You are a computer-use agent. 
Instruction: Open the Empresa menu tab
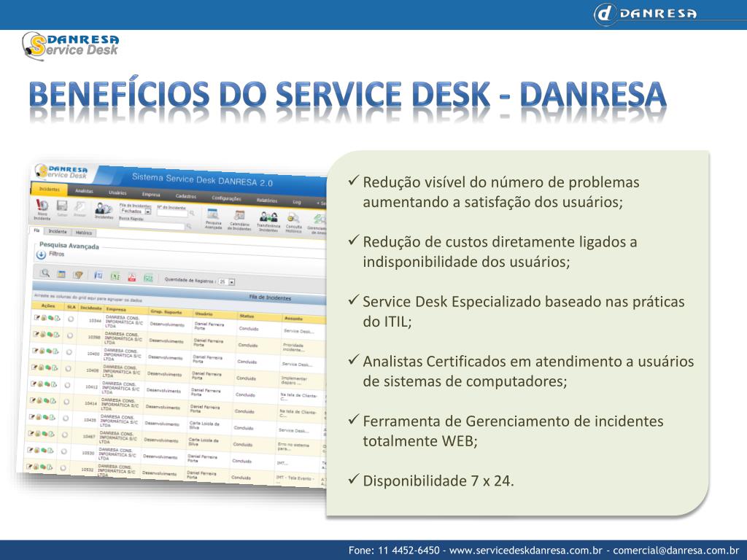[x=151, y=194]
